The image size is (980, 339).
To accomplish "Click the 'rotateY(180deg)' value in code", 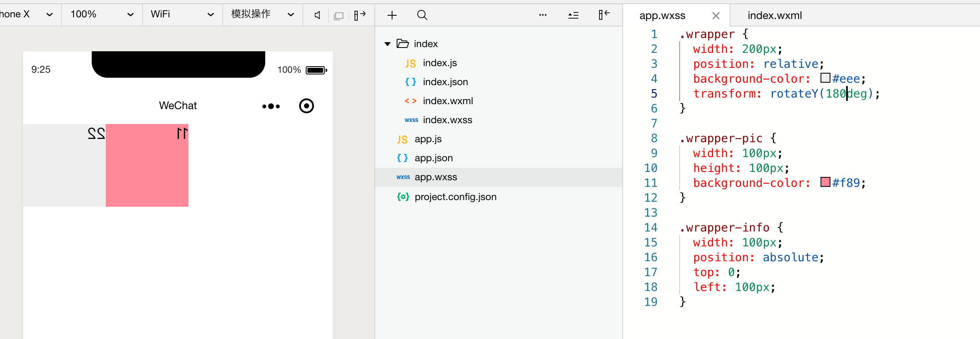I will [x=822, y=94].
